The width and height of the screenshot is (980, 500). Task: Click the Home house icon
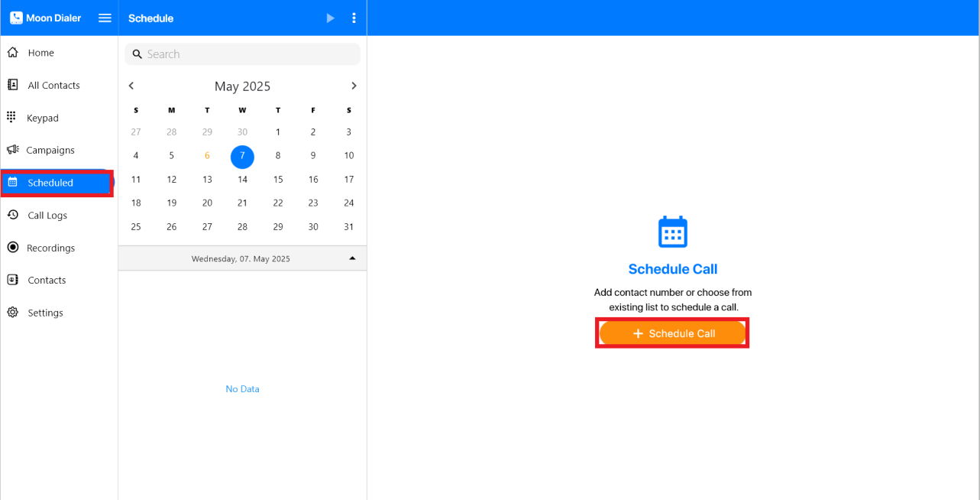(x=13, y=53)
